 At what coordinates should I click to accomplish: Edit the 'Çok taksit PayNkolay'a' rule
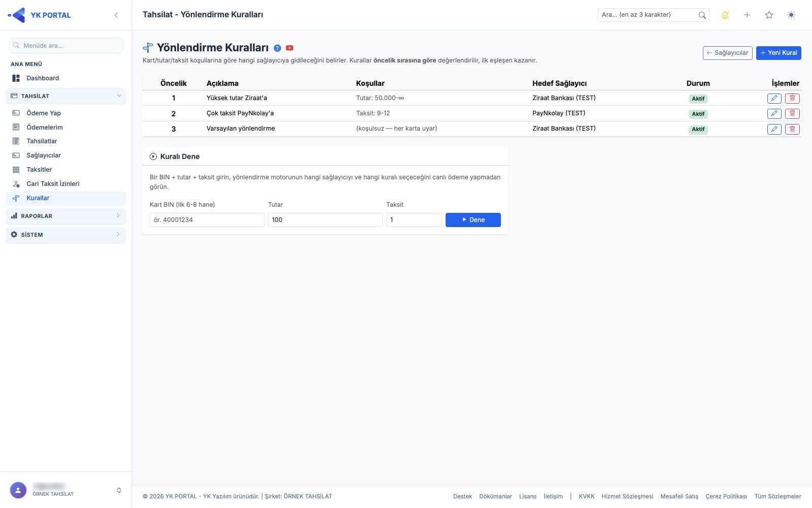(774, 114)
